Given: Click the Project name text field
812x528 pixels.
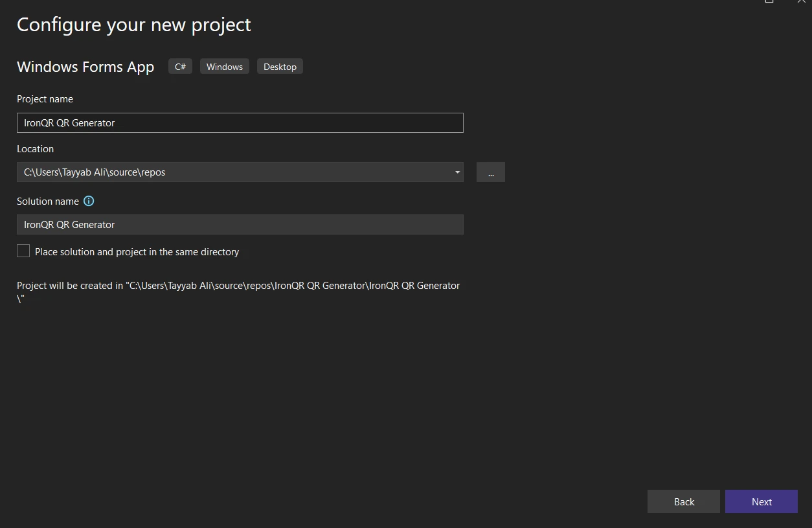Looking at the screenshot, I should [240, 122].
